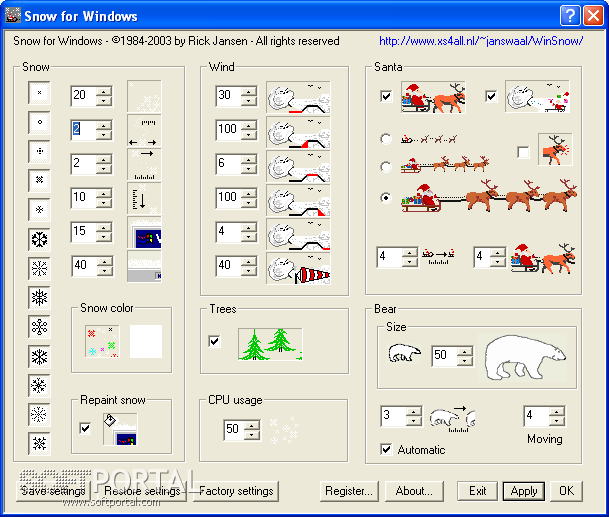Choose the multicolored snow color swatch
609x517 pixels.
[x=102, y=341]
